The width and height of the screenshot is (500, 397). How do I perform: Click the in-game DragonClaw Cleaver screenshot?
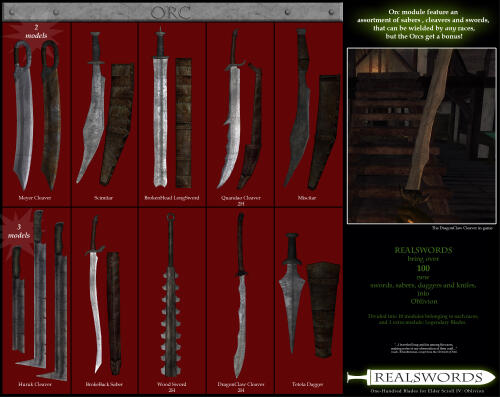tap(422, 136)
